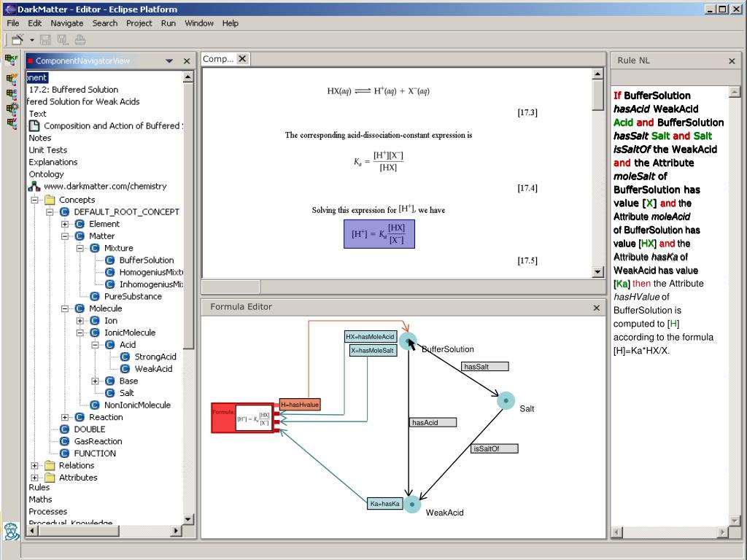The height and width of the screenshot is (560, 747).
Task: Close the Comp... editor tab
Action: click(x=242, y=58)
